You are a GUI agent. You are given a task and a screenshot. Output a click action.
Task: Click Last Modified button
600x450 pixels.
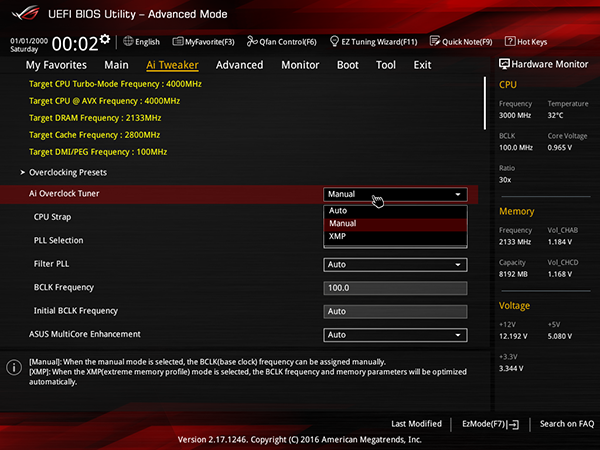pyautogui.click(x=416, y=424)
